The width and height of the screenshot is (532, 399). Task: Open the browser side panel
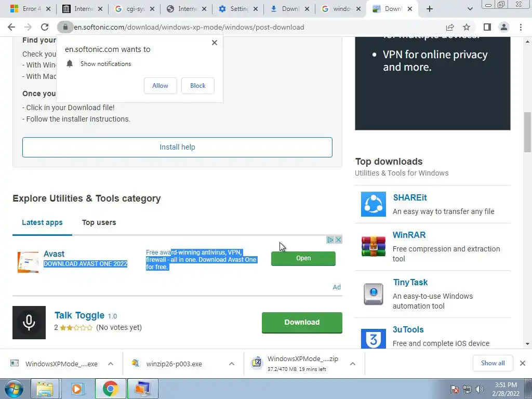487,27
